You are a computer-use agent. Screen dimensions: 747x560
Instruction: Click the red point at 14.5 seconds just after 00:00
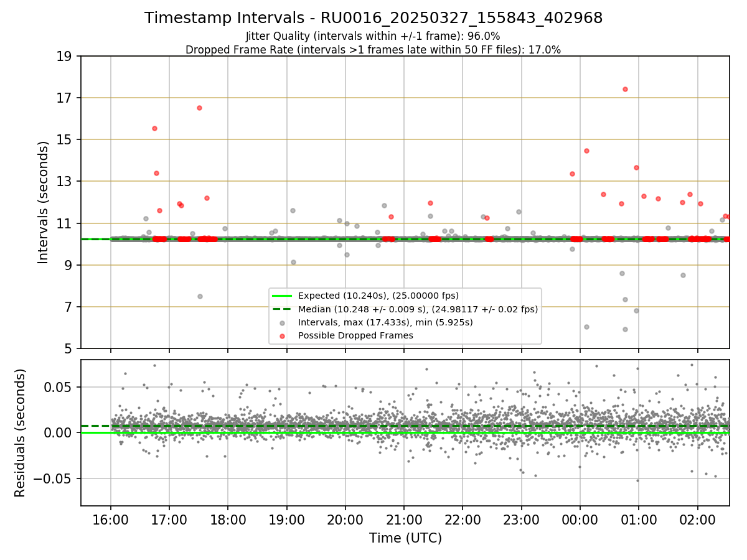point(586,151)
